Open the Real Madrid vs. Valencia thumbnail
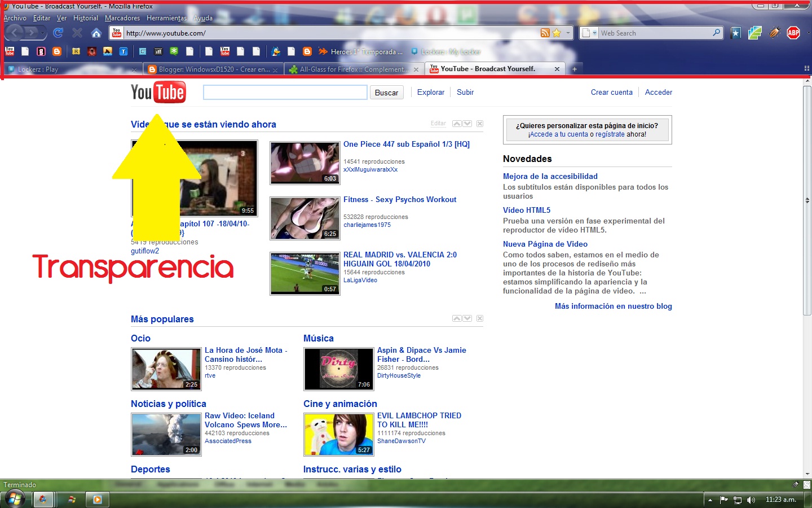 coord(304,274)
